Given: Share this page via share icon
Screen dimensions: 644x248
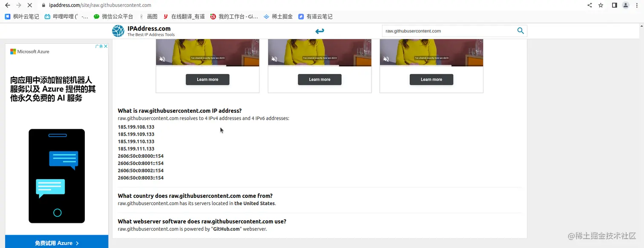Looking at the screenshot, I should (589, 6).
